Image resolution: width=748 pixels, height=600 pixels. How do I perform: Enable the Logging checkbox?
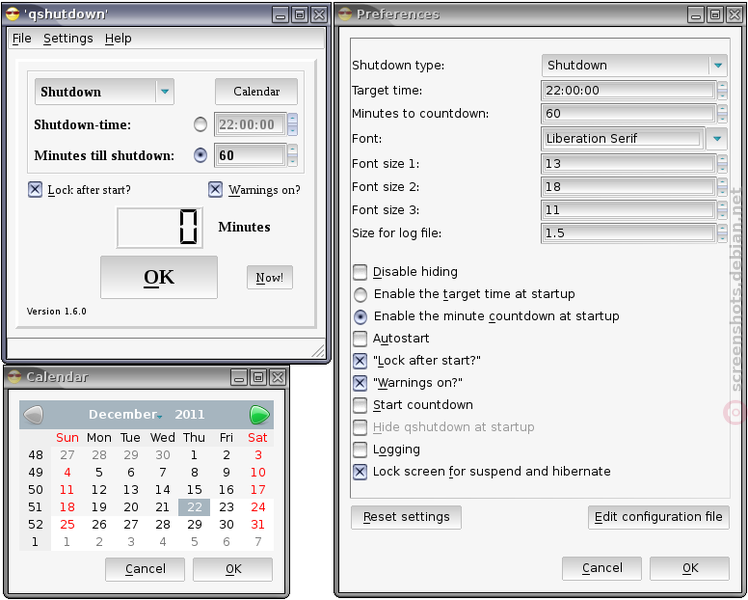tap(360, 449)
